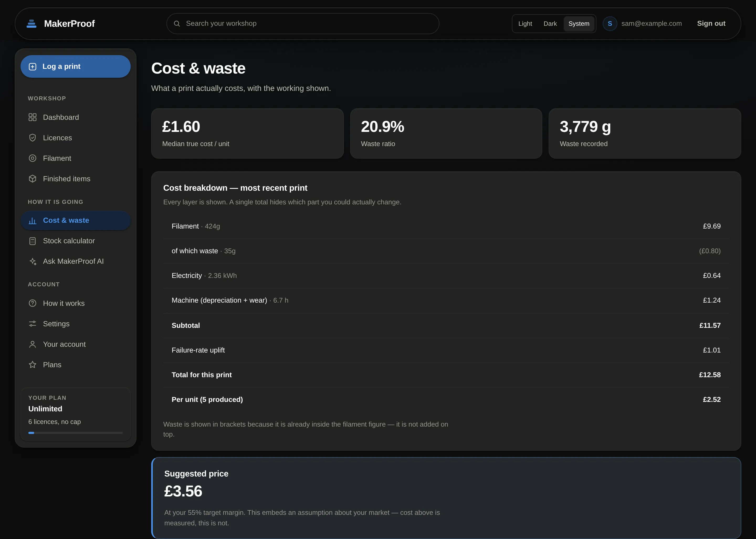Open the Filament section

coord(76,158)
